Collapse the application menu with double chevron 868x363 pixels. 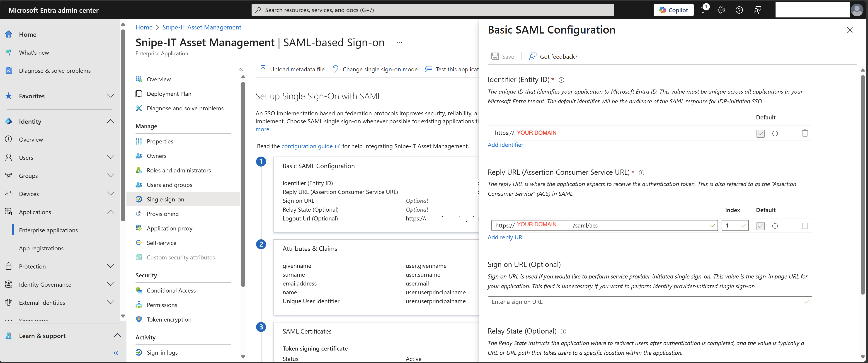point(241,69)
